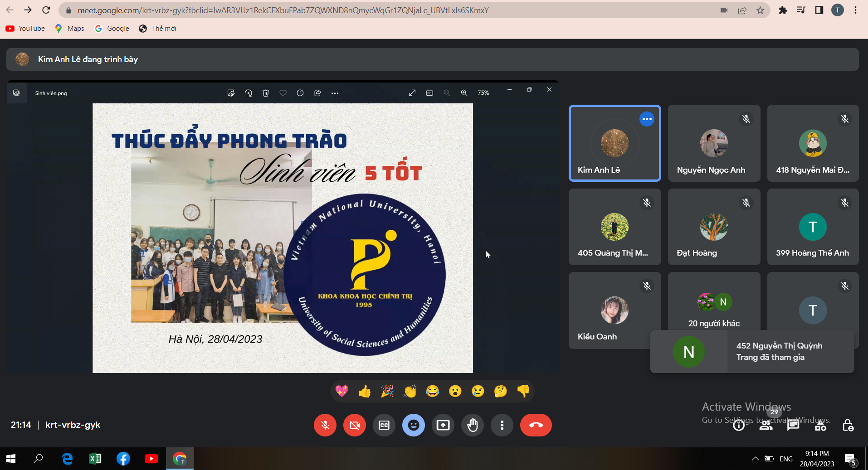
Task: Go back to the previous page in the browser
Action: pyautogui.click(x=10, y=10)
